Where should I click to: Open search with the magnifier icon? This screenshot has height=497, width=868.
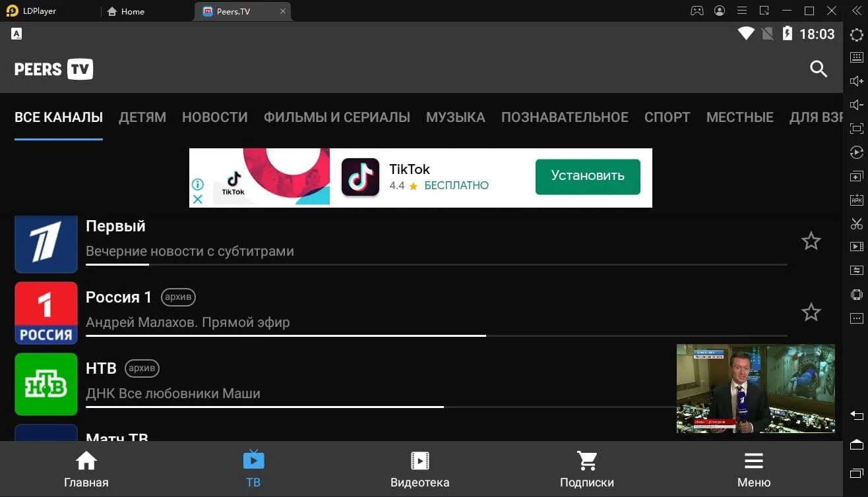click(819, 69)
